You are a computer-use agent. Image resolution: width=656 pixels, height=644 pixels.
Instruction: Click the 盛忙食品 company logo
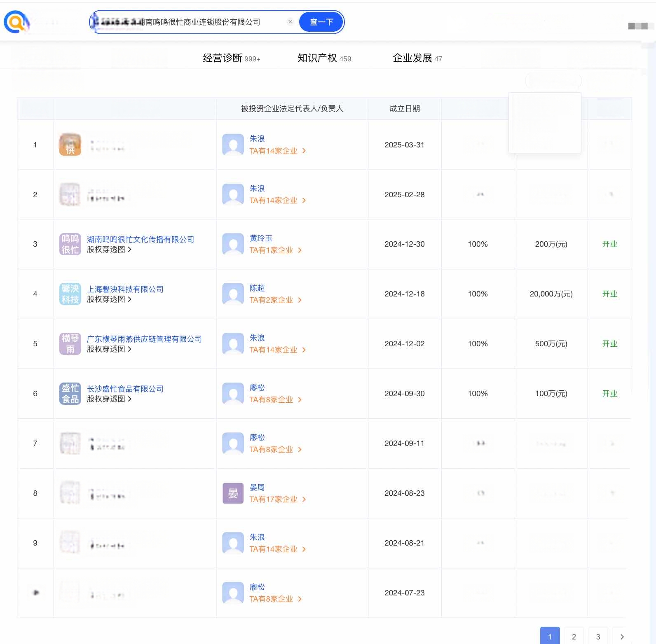(x=70, y=394)
